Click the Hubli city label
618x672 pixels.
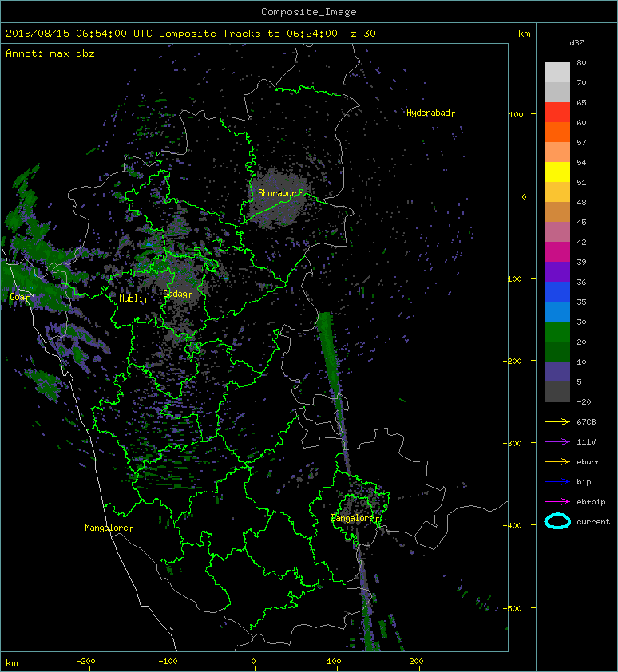click(133, 298)
